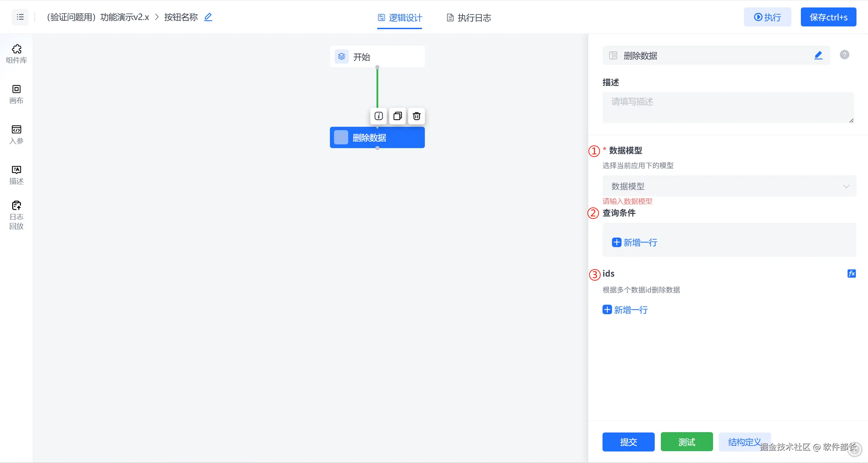The image size is (868, 463).
Task: Click the 请填写描述 description text area
Action: (x=728, y=107)
